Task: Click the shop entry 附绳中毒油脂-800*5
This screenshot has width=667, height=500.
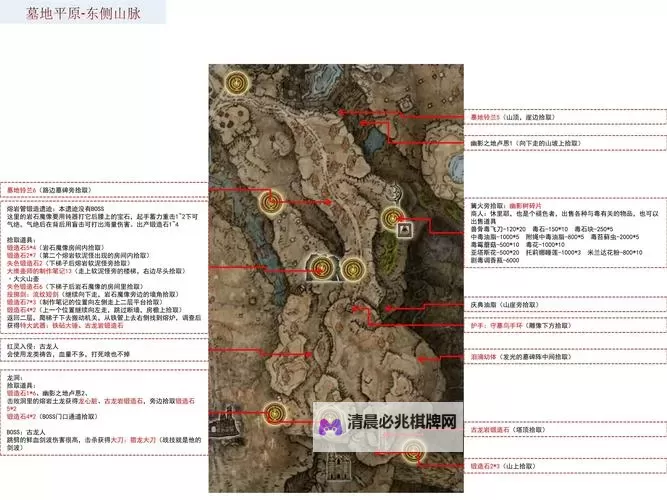Action: [555, 237]
